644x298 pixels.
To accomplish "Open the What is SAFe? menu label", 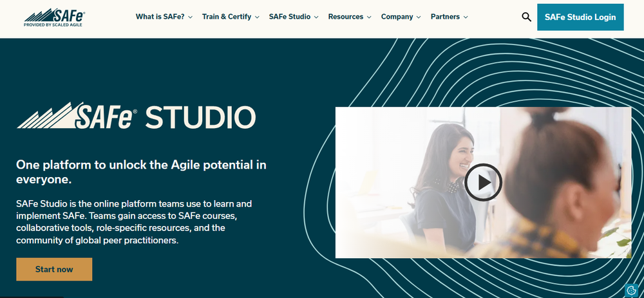I will click(160, 17).
